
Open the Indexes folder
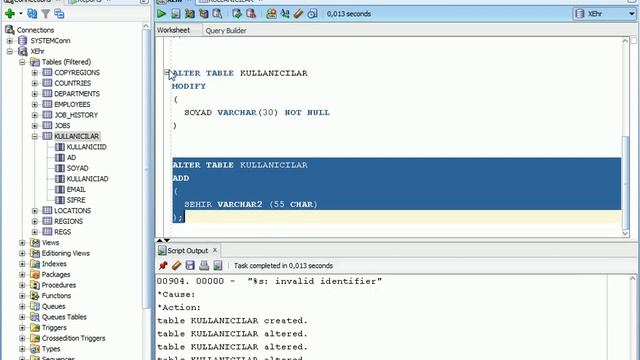(x=54, y=264)
